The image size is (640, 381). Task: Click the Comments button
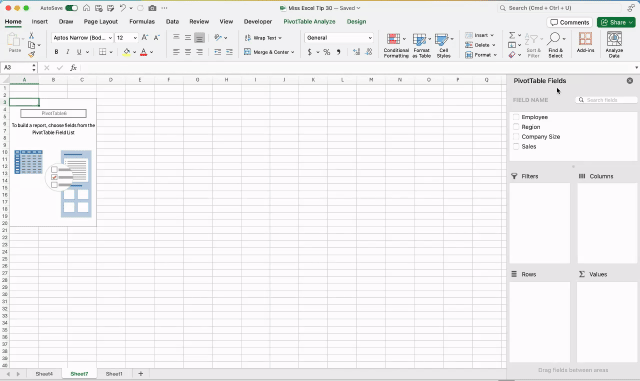click(569, 22)
